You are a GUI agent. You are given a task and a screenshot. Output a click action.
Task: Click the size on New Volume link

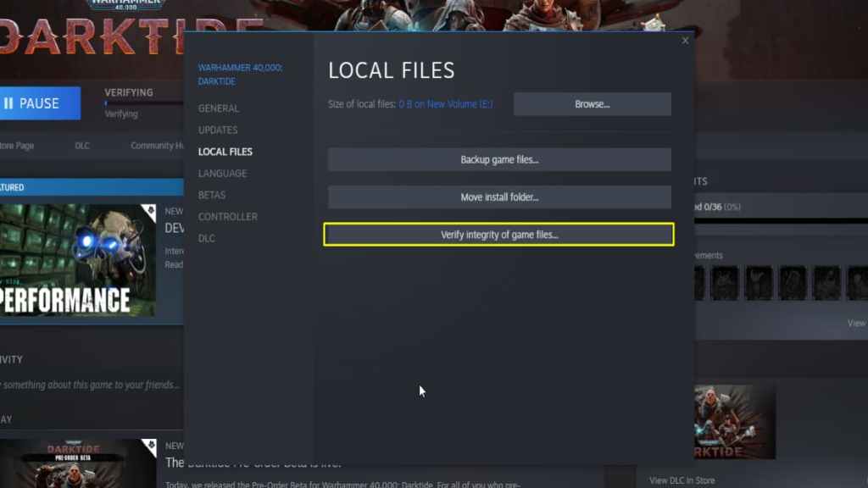[446, 104]
